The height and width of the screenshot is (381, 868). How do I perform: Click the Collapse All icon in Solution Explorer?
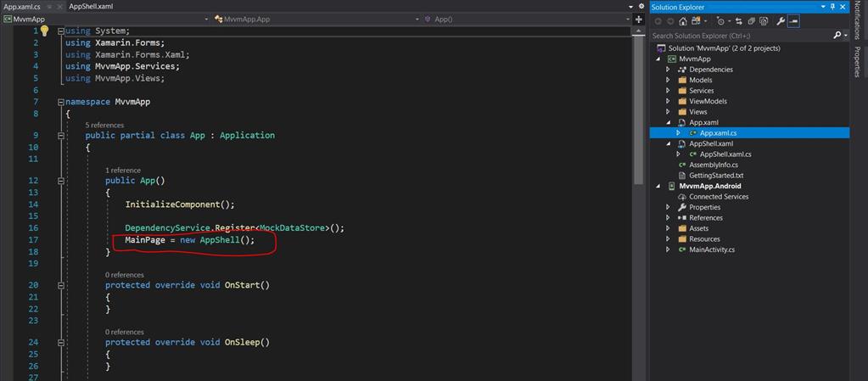(751, 21)
